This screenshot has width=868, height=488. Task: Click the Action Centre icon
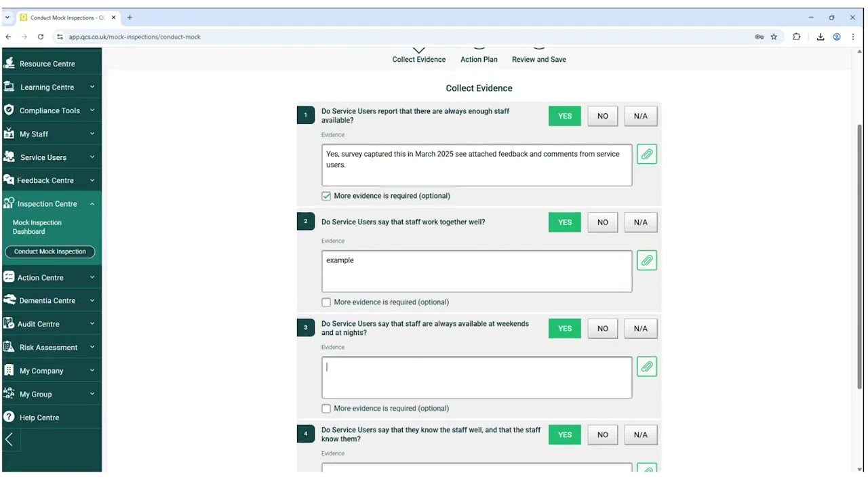tap(9, 277)
